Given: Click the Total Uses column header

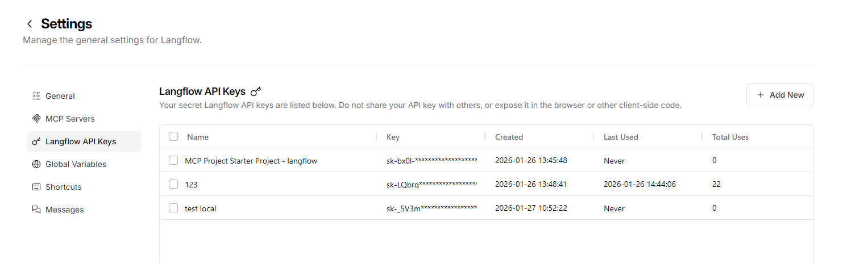Looking at the screenshot, I should pos(730,137).
